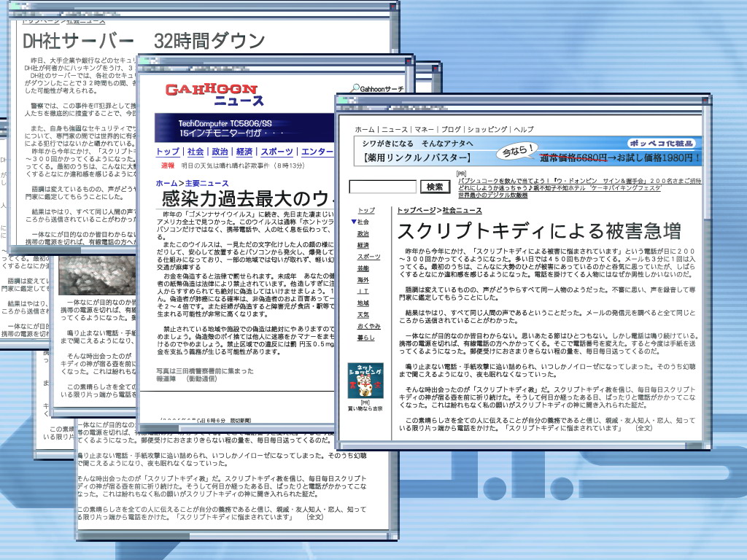The height and width of the screenshot is (560, 747).
Task: Close the DH社サーバー article window
Action: [392, 7]
